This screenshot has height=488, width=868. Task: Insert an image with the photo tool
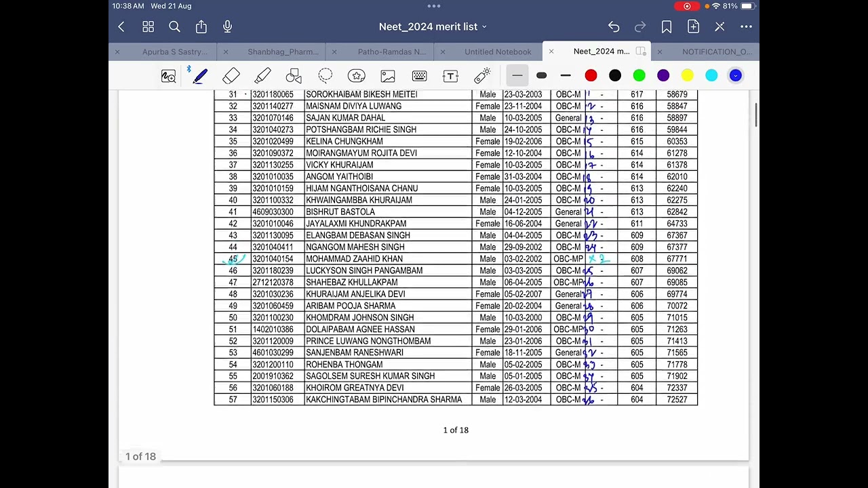(388, 76)
